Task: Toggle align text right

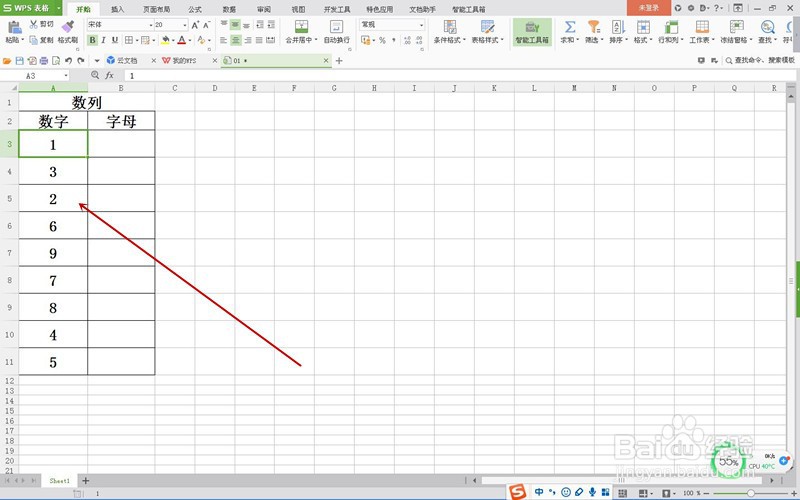Action: point(247,40)
